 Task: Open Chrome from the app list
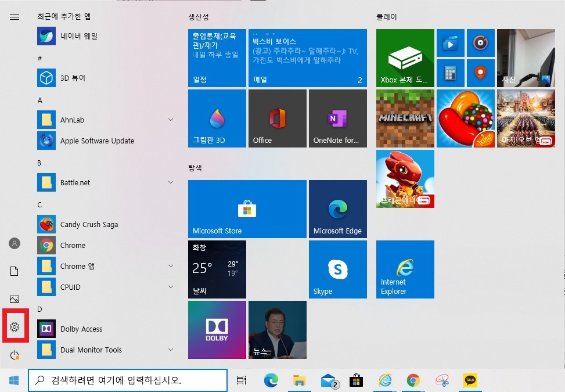[x=106, y=245]
